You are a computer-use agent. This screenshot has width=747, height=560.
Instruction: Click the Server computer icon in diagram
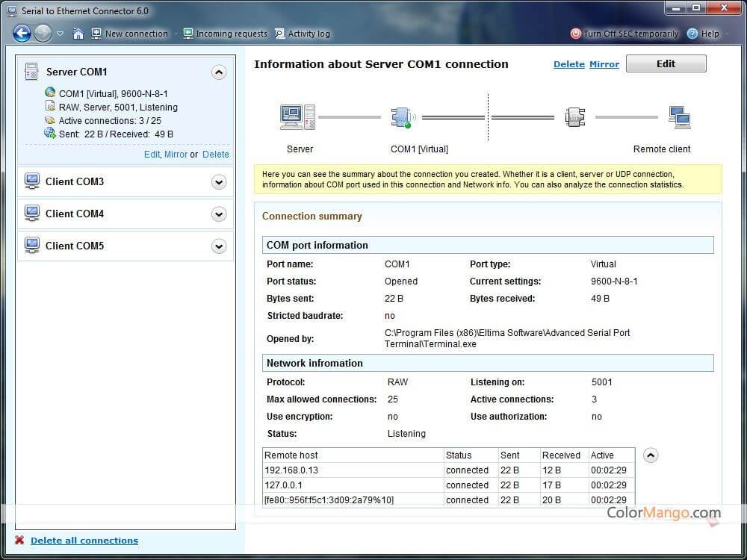(x=297, y=117)
